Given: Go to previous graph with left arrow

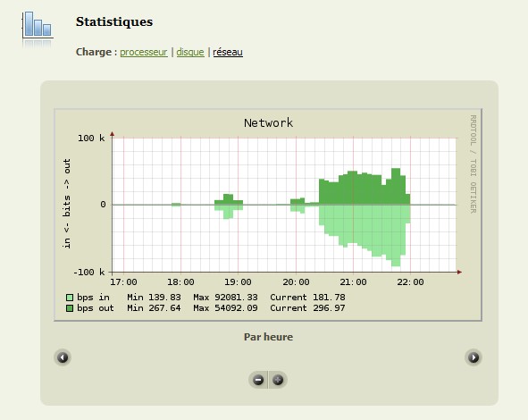Looking at the screenshot, I should pyautogui.click(x=63, y=357).
